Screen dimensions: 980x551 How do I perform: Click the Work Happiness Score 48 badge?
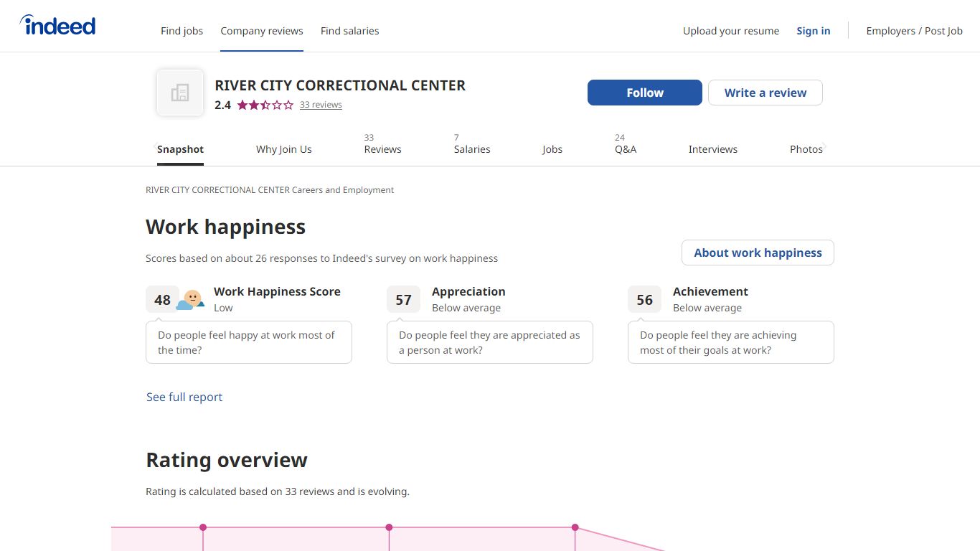tap(163, 300)
